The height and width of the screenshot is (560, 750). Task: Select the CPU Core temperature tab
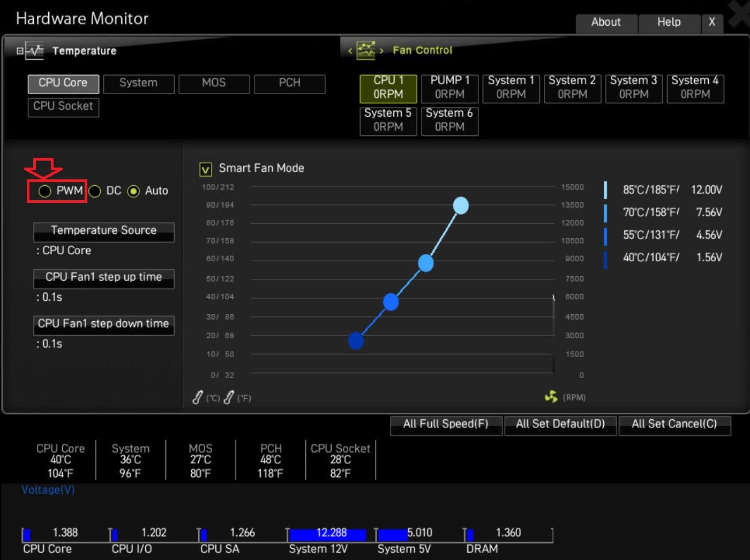[63, 83]
